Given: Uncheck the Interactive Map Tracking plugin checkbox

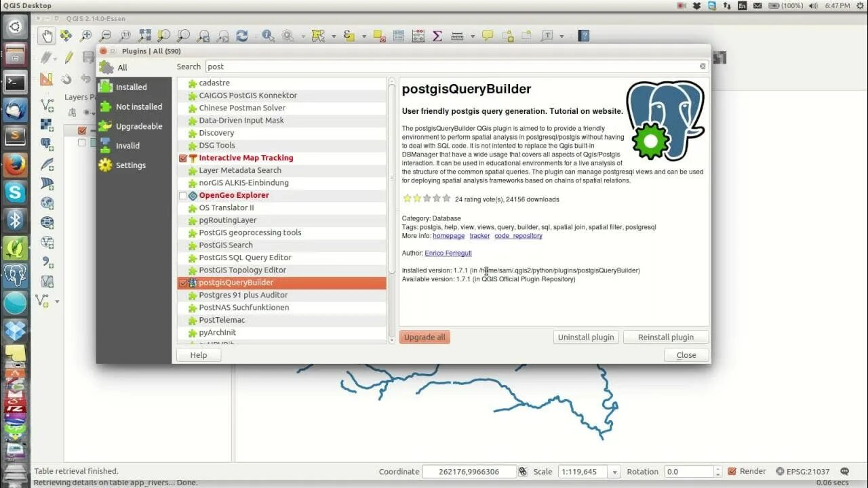Looking at the screenshot, I should pyautogui.click(x=182, y=158).
